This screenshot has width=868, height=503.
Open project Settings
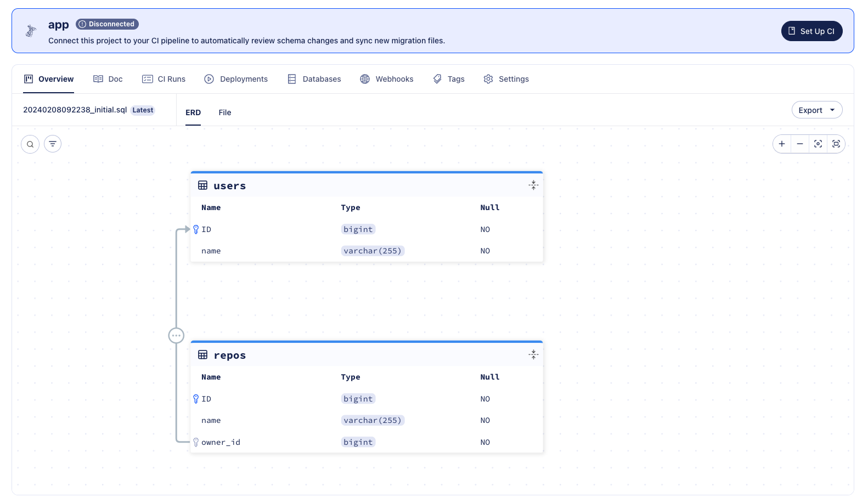pos(506,79)
